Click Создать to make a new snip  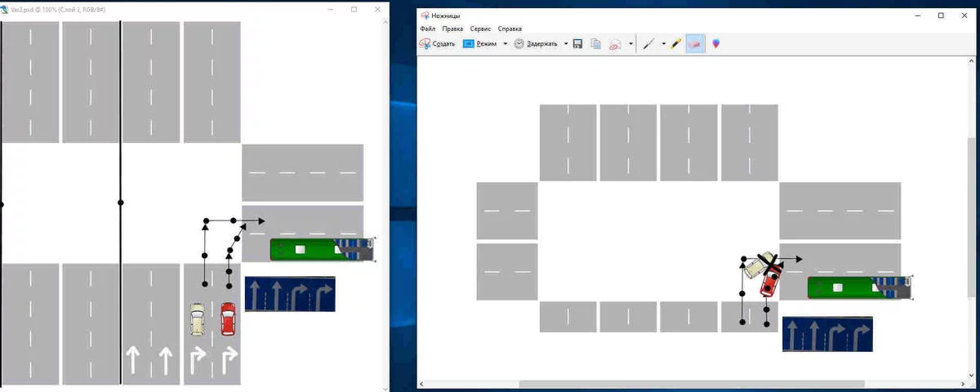437,44
